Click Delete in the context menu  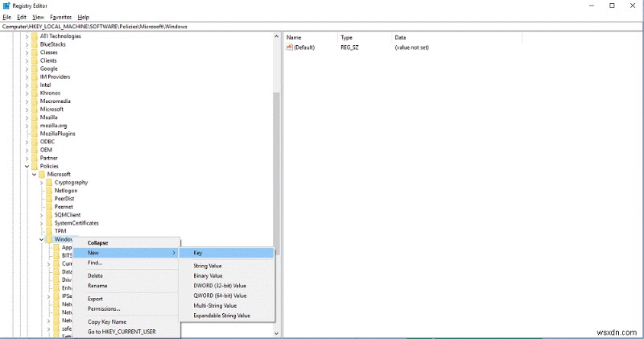(x=126, y=275)
